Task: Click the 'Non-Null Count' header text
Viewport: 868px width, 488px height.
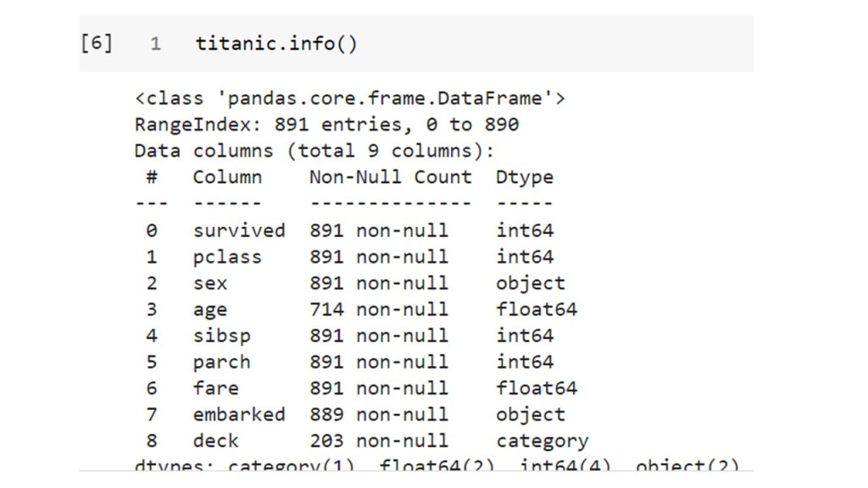Action: click(390, 178)
